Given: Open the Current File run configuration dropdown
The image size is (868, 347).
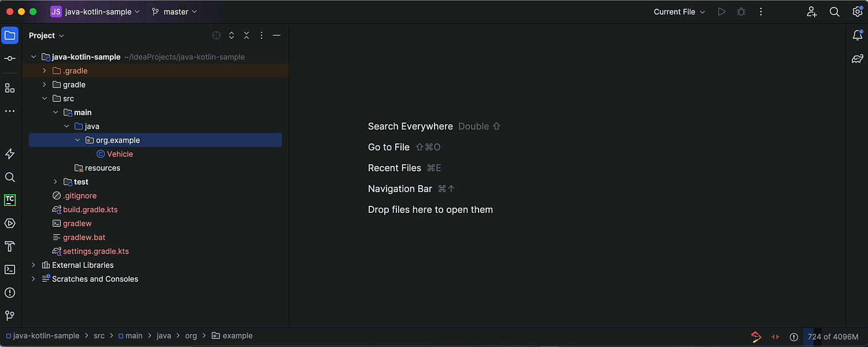Looking at the screenshot, I should click(679, 12).
